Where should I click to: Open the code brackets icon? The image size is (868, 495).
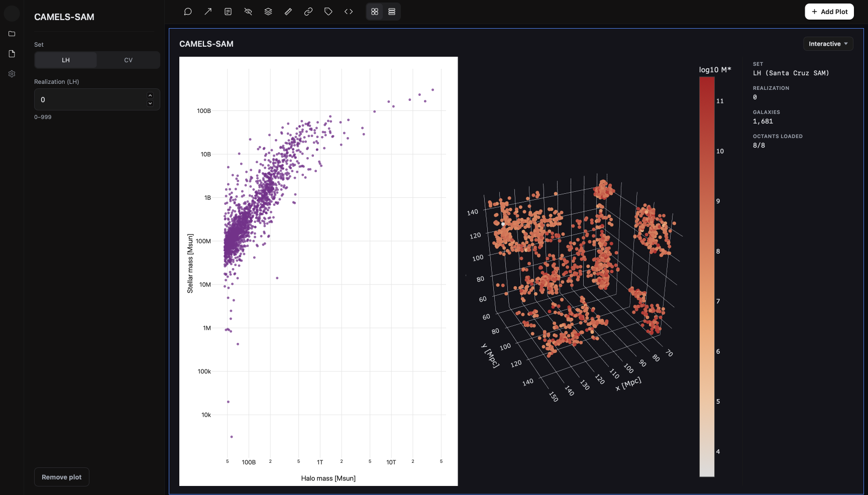tap(349, 12)
